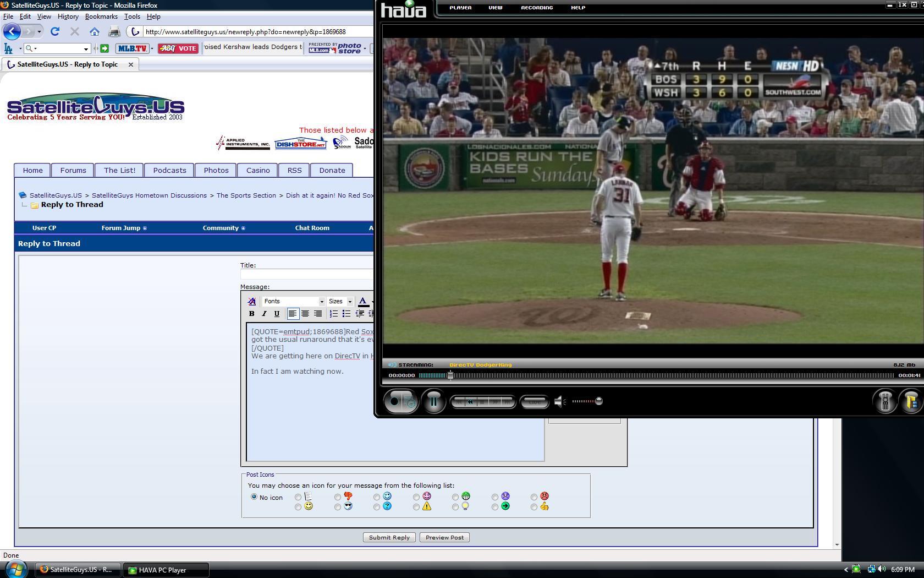Start recording in the HAVA player
924x578 pixels.
tap(395, 401)
